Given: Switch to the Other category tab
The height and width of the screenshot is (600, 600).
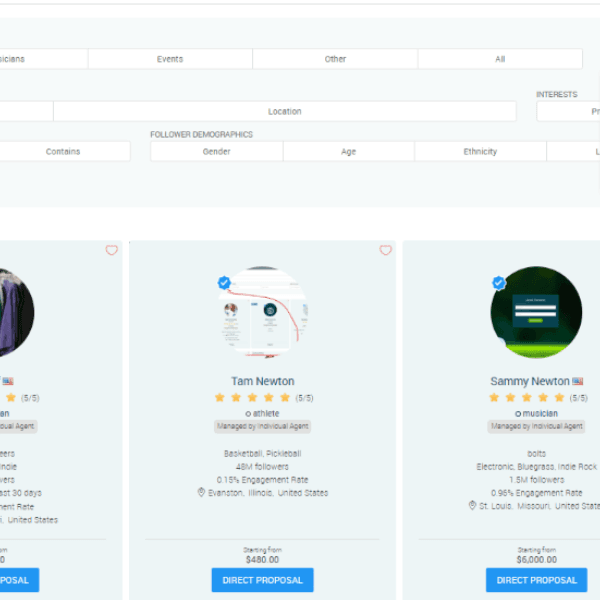Looking at the screenshot, I should click(x=335, y=59).
